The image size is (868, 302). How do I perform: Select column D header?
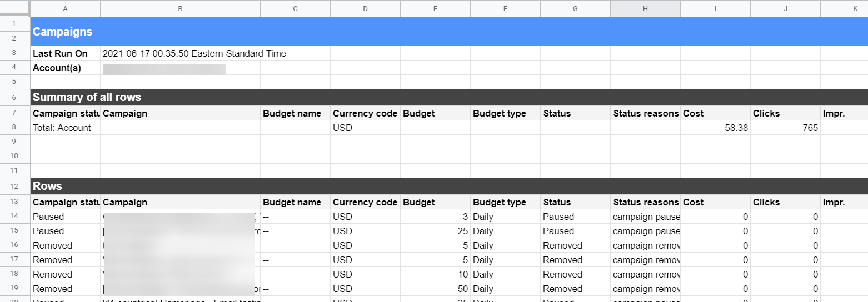365,8
